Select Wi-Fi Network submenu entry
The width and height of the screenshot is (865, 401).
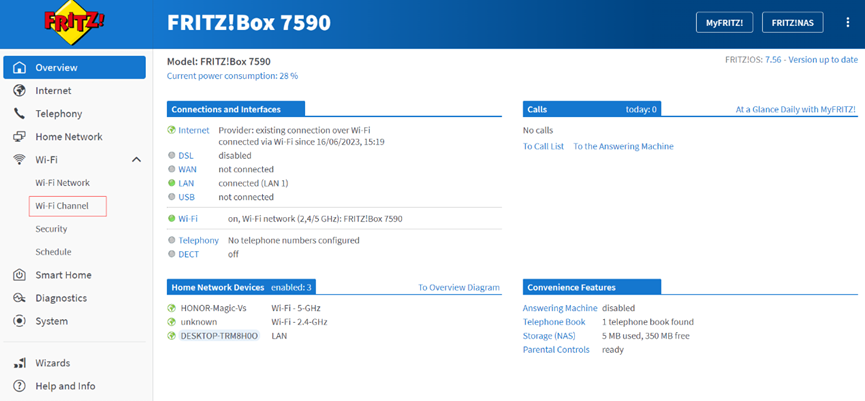(62, 183)
